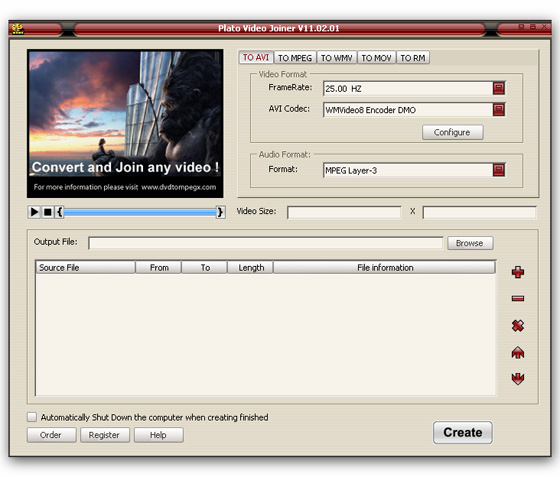560x477 pixels.
Task: Open the FrameRate dropdown
Action: (499, 88)
